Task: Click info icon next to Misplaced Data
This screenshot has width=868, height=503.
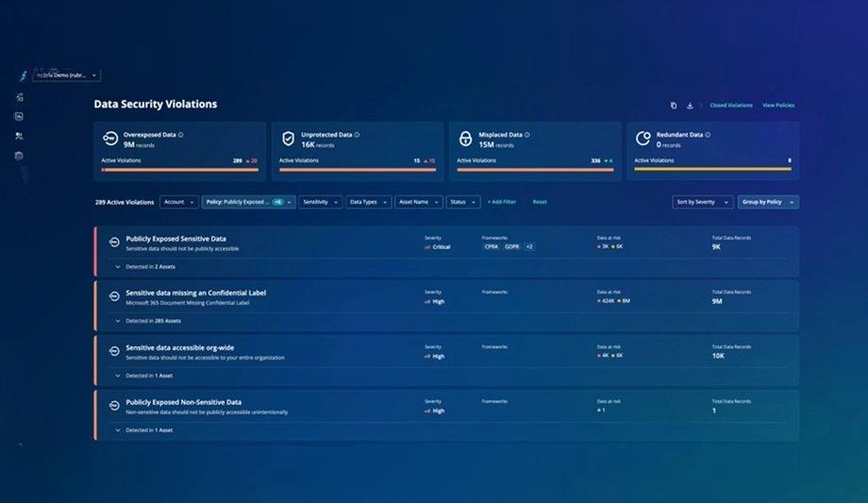Action: click(527, 135)
